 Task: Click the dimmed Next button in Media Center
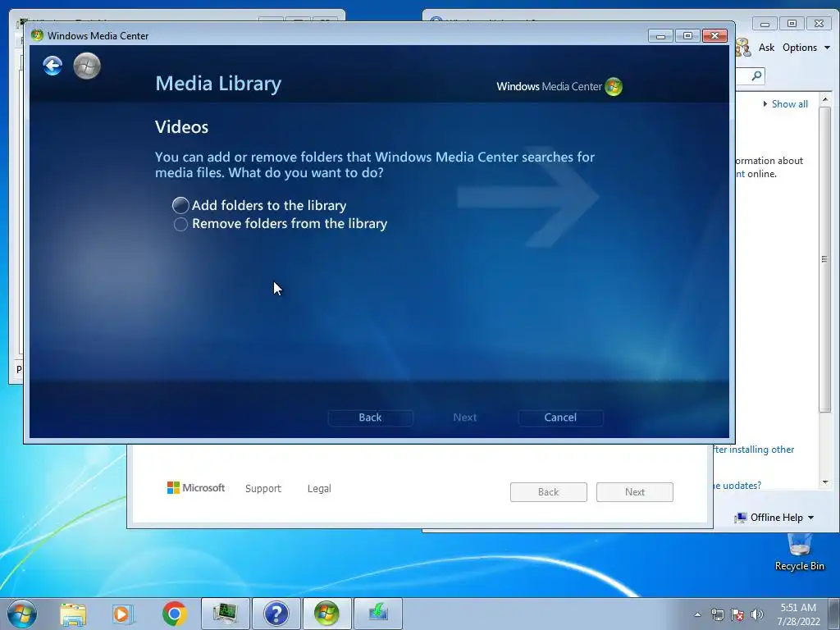[465, 418]
